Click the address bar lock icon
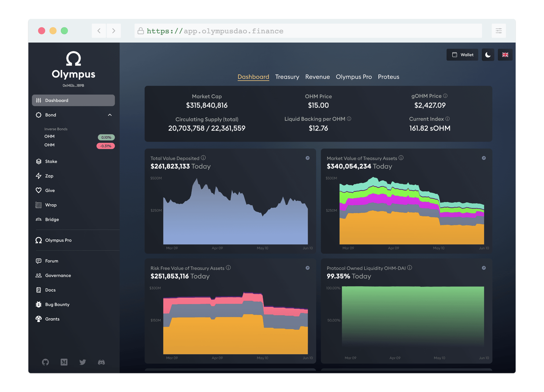 pyautogui.click(x=140, y=31)
